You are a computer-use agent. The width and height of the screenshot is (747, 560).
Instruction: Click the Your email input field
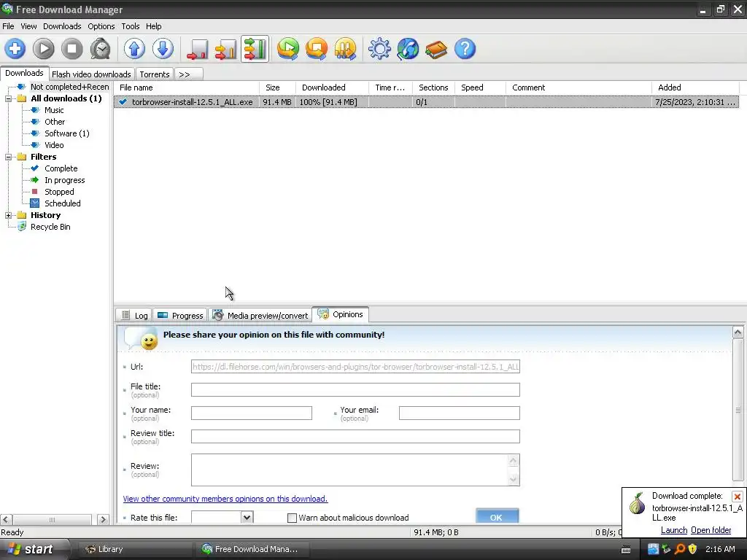click(460, 413)
